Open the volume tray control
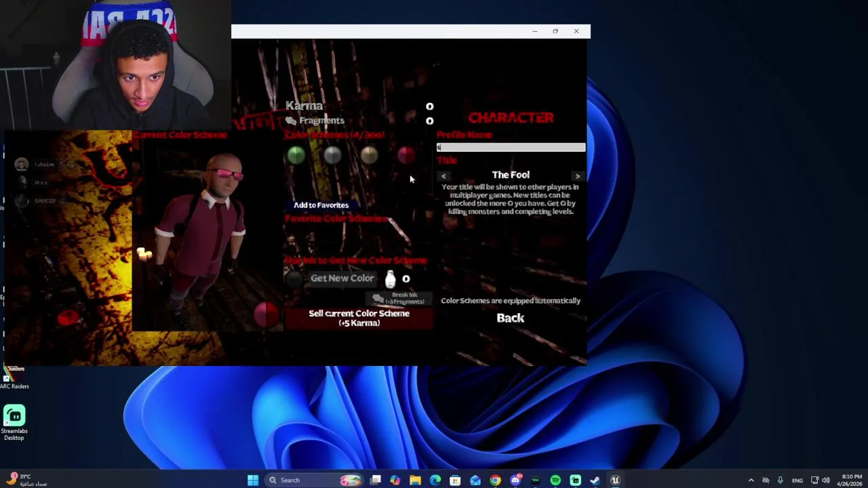 tap(825, 480)
